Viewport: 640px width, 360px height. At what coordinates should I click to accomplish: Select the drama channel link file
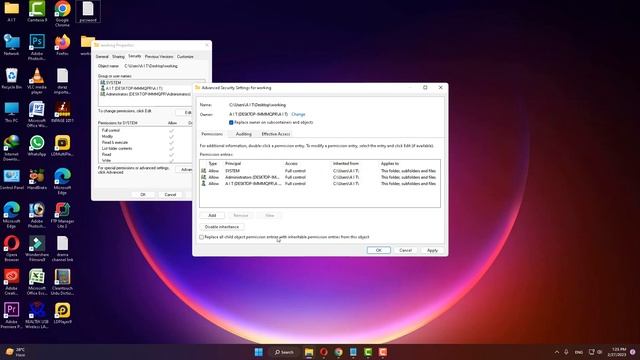click(x=62, y=248)
